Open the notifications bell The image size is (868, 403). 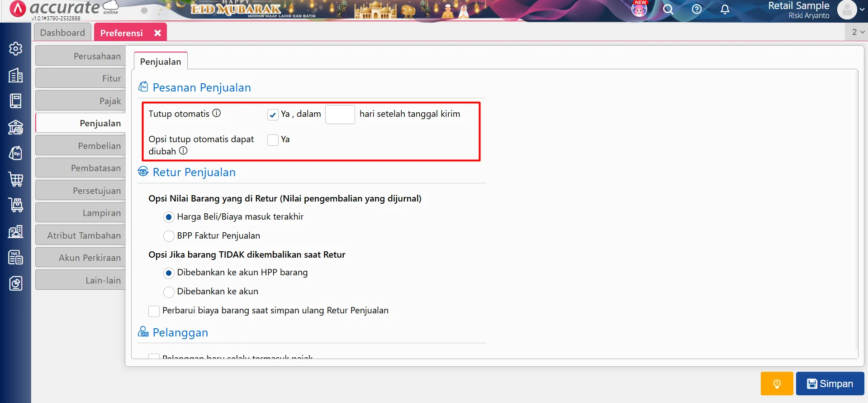click(725, 9)
